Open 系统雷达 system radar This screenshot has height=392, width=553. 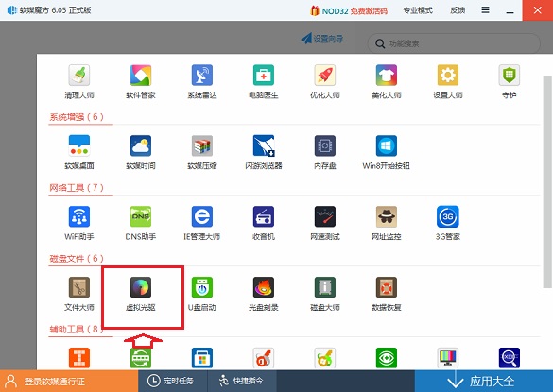click(201, 81)
